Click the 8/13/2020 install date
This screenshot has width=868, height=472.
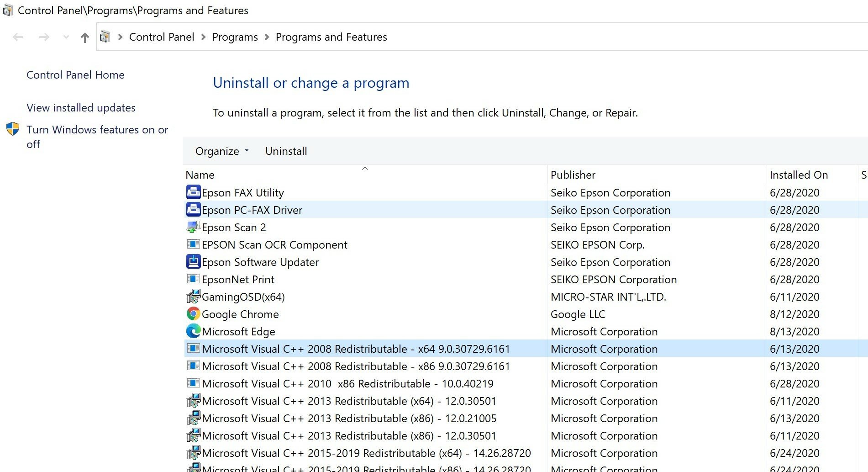pyautogui.click(x=794, y=332)
